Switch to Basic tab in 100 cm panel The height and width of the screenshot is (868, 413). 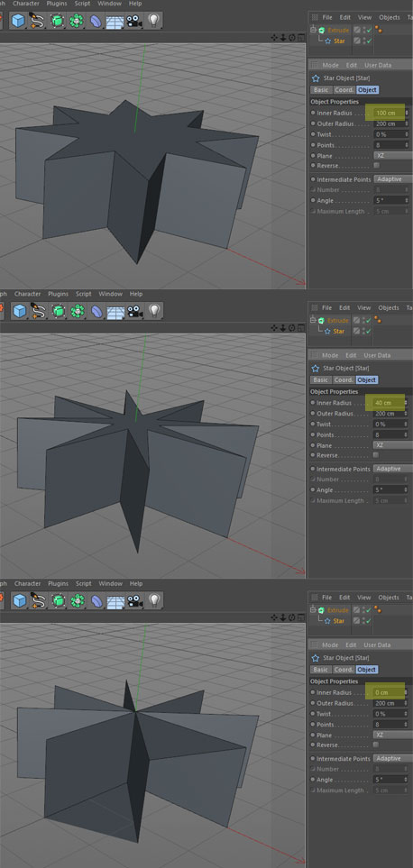[320, 89]
